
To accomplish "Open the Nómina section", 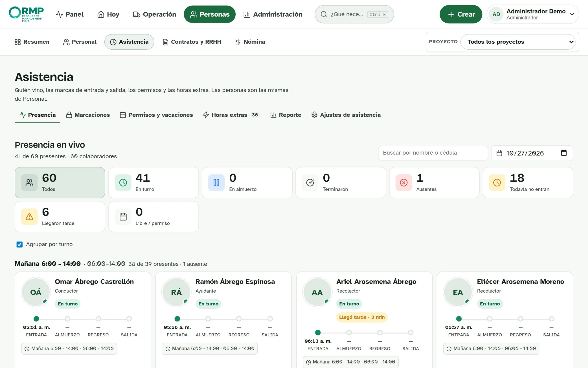I will 250,42.
